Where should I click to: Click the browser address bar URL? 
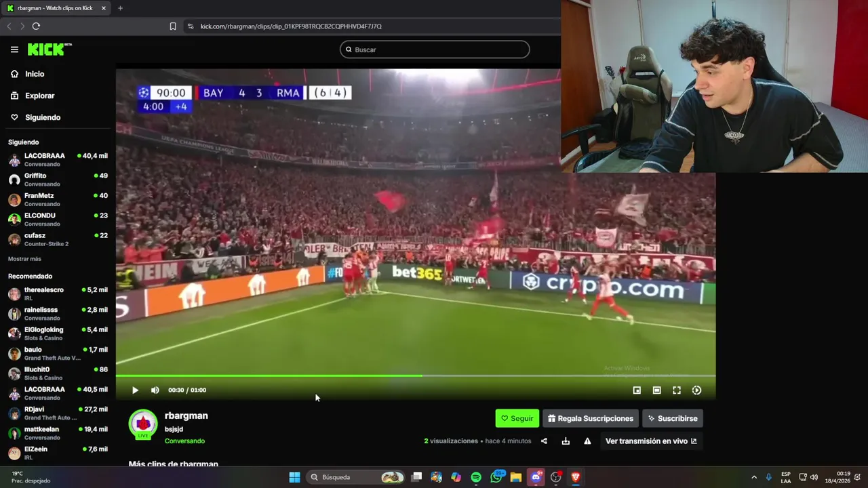point(291,26)
